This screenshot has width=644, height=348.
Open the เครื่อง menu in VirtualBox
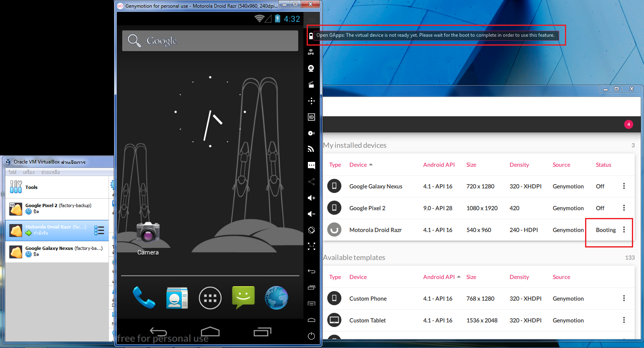point(29,172)
